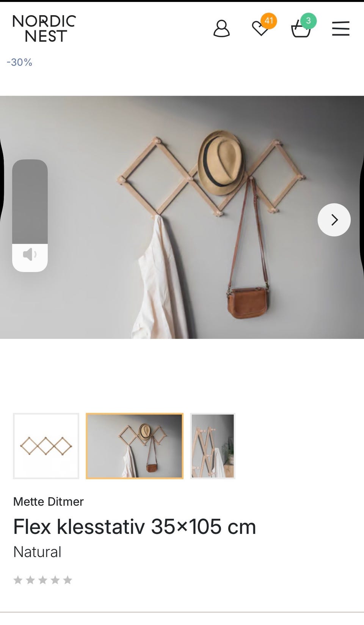Select the first product thumbnail
This screenshot has width=364, height=625.
[46, 446]
